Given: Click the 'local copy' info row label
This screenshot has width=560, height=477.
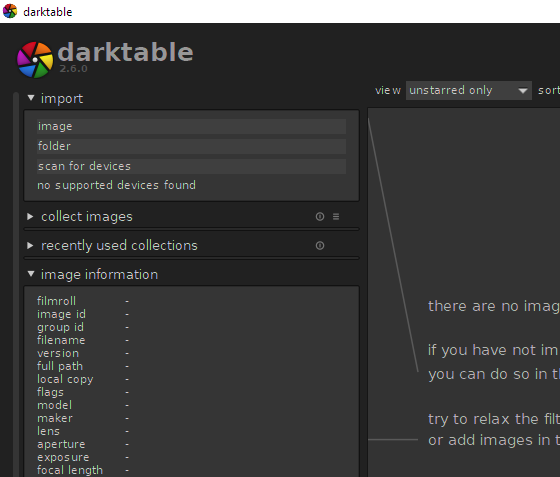Looking at the screenshot, I should click(x=65, y=379).
